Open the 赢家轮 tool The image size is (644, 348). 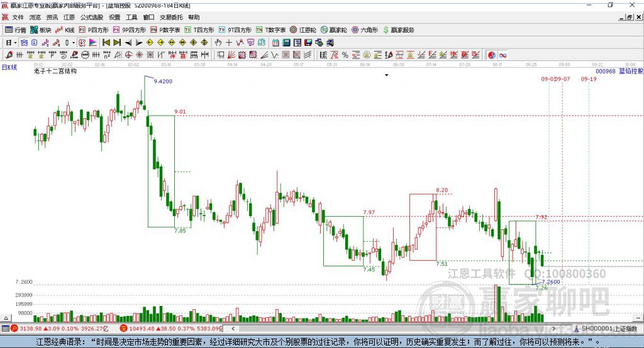pos(334,30)
